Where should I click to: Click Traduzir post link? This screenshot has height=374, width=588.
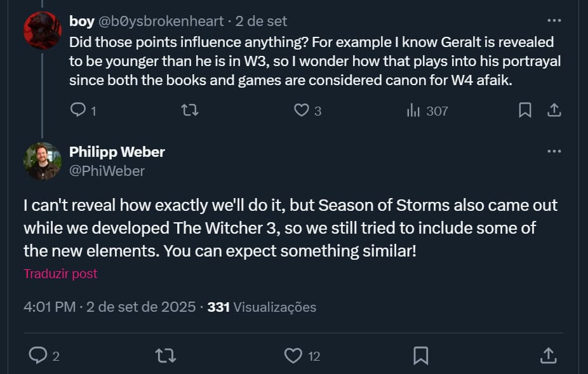pyautogui.click(x=60, y=274)
